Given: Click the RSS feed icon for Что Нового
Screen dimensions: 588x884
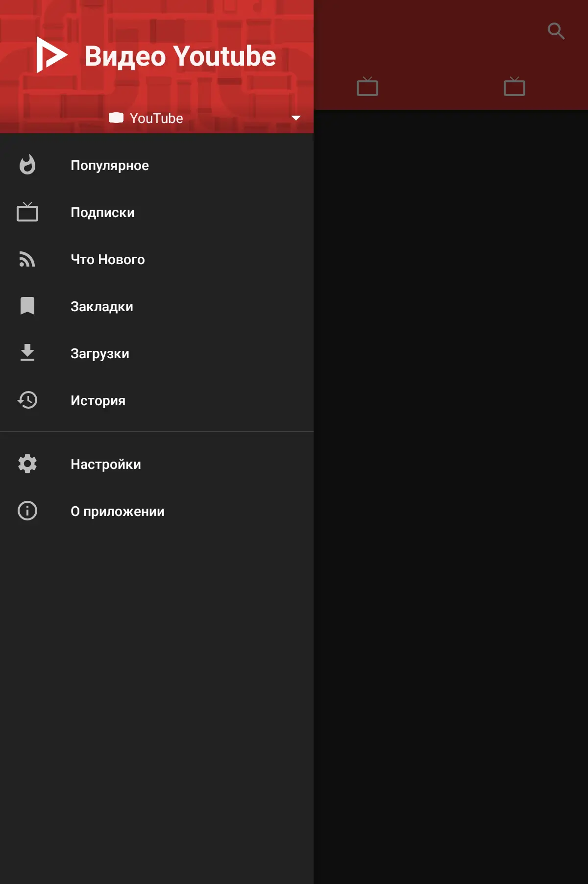Looking at the screenshot, I should pyautogui.click(x=27, y=259).
